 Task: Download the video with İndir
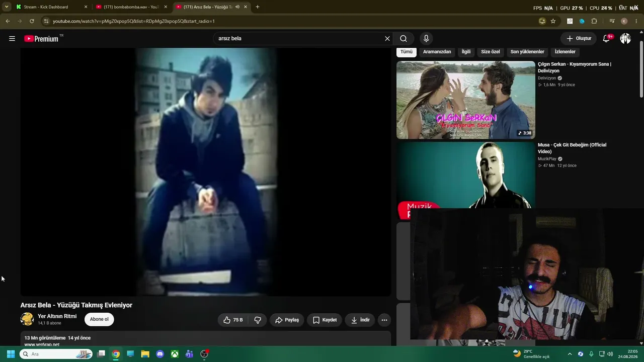360,320
